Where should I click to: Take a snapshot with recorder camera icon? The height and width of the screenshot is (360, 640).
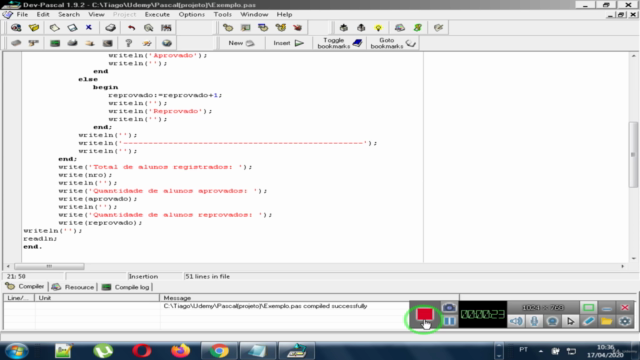449,307
